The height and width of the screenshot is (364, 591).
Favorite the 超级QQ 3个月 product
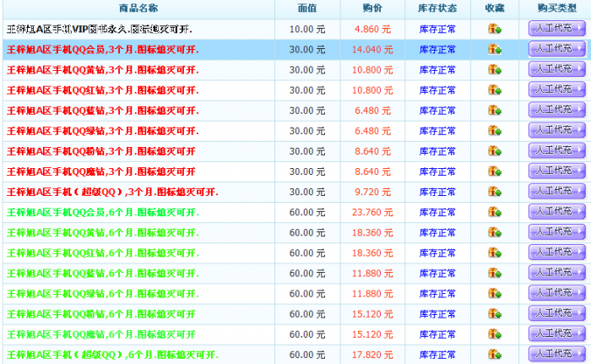click(x=495, y=192)
